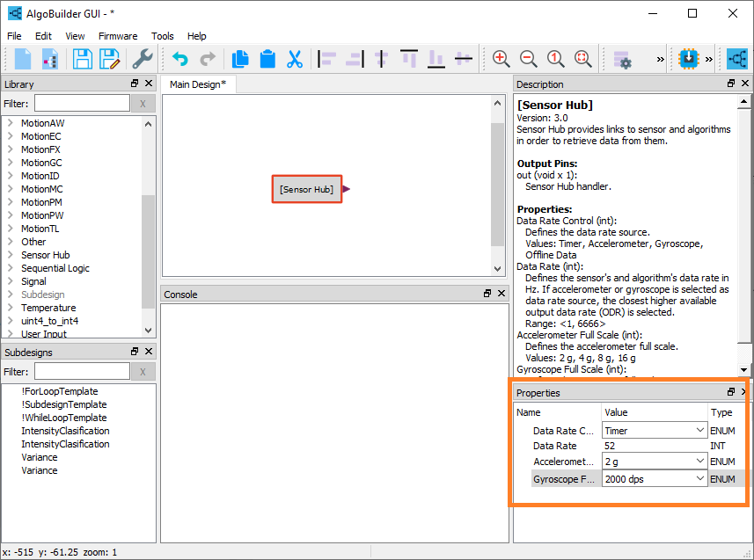Expand the MotionID library group
754x560 pixels.
(10, 176)
